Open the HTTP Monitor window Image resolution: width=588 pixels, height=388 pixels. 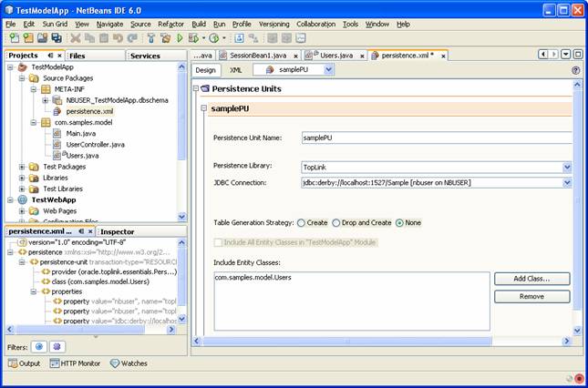(75, 363)
